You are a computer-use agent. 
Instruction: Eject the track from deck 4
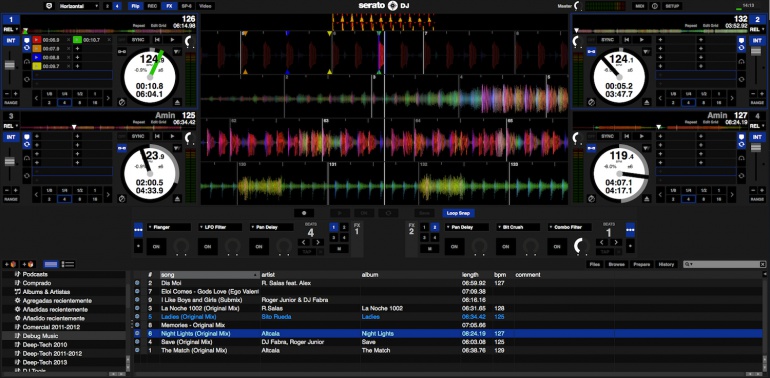[x=646, y=199]
